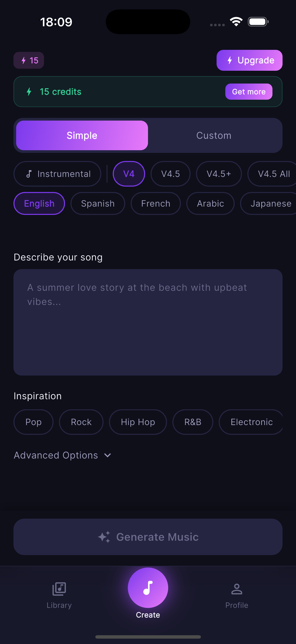Select the Simple tab
The width and height of the screenshot is (296, 644).
pos(82,135)
